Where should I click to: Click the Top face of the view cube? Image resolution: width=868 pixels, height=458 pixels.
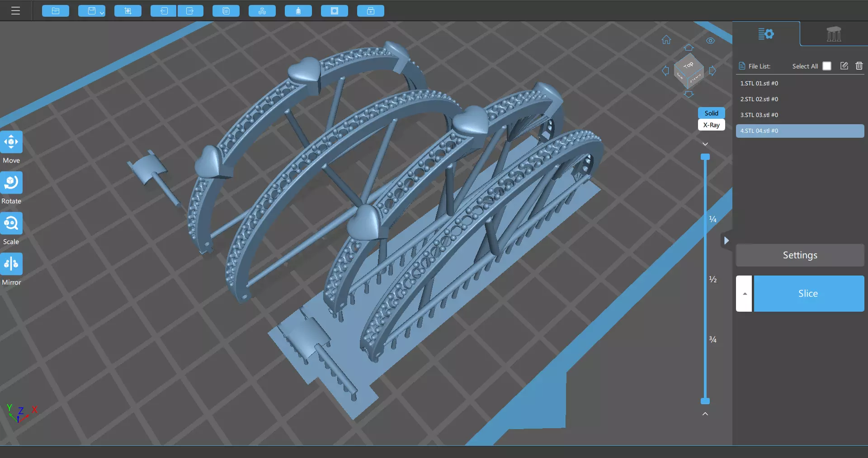point(689,65)
